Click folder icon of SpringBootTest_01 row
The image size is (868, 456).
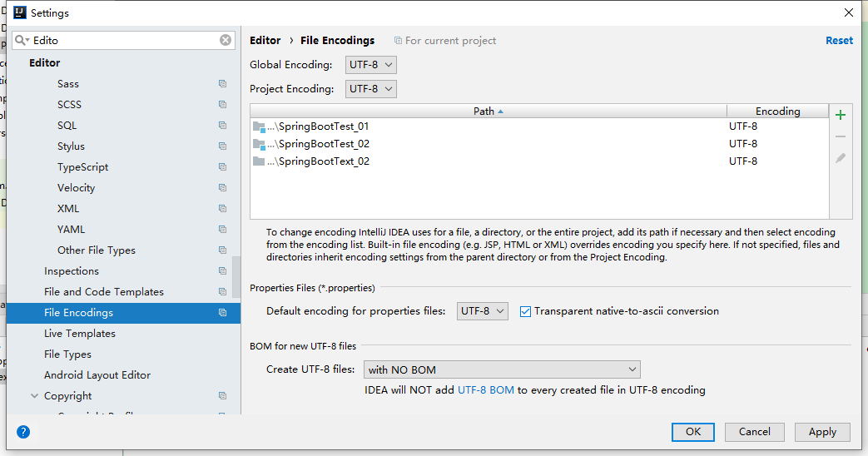(259, 126)
